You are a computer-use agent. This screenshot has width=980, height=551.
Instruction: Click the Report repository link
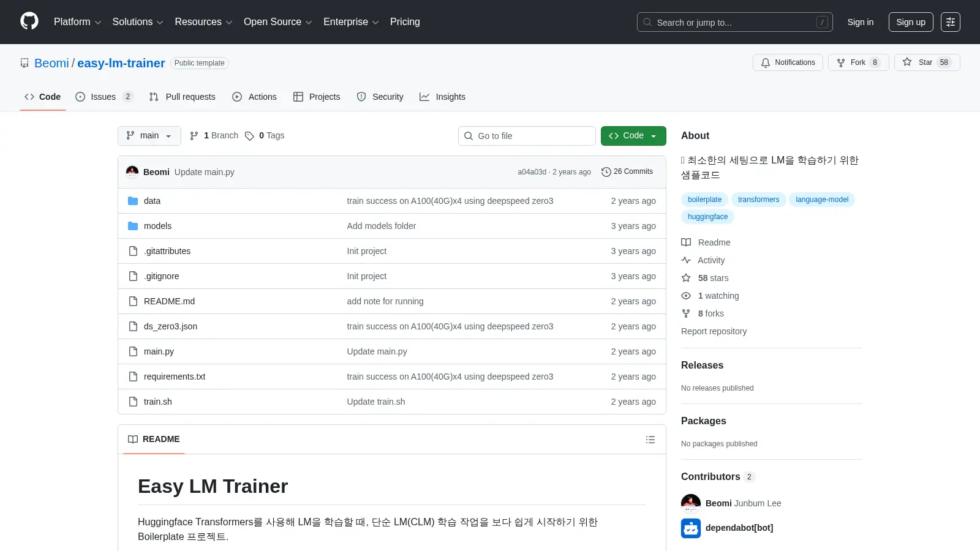tap(714, 331)
